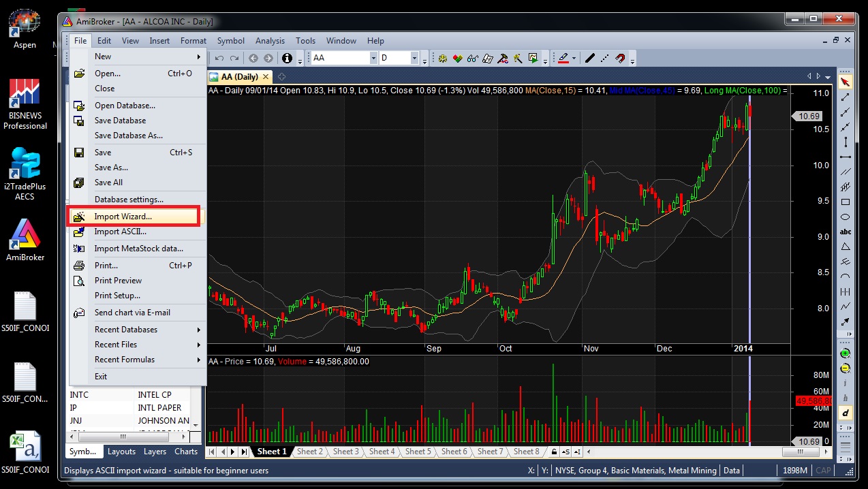Click the symbol information icon
The image size is (868, 489).
tap(287, 59)
